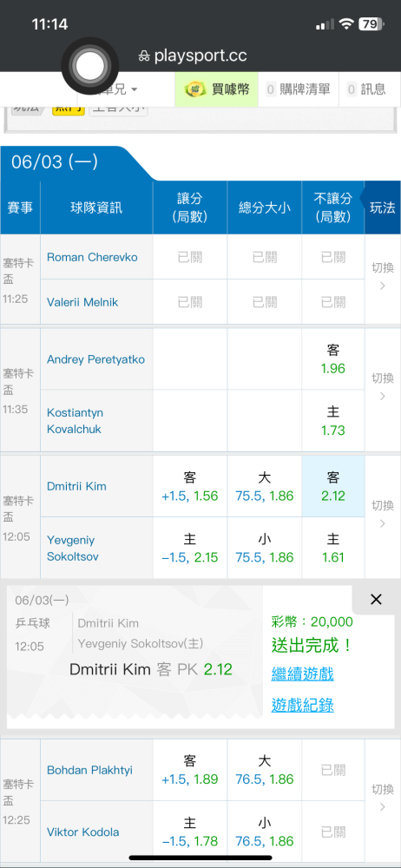Viewport: 401px width, 868px height.
Task: Switch play type for Cherevko match
Action: click(x=382, y=276)
